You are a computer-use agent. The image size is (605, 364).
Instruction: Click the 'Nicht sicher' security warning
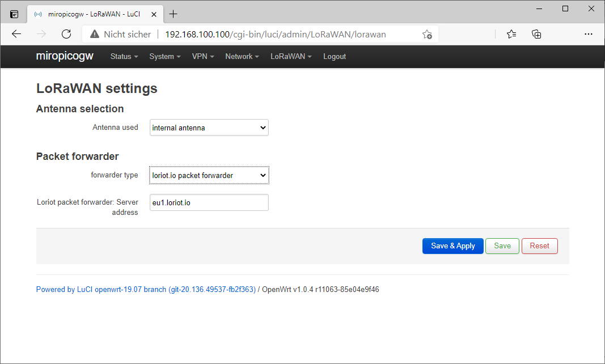(120, 35)
